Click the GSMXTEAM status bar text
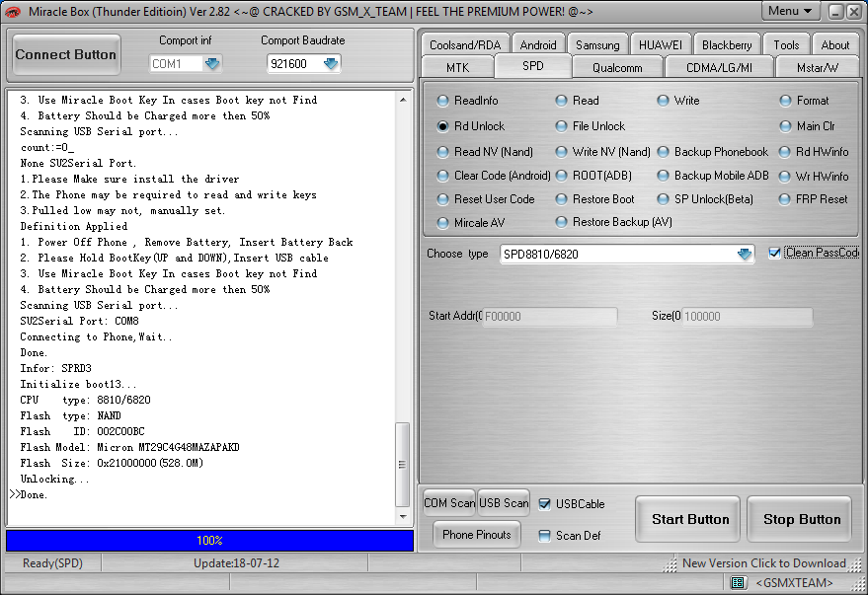868x595 pixels. click(794, 583)
